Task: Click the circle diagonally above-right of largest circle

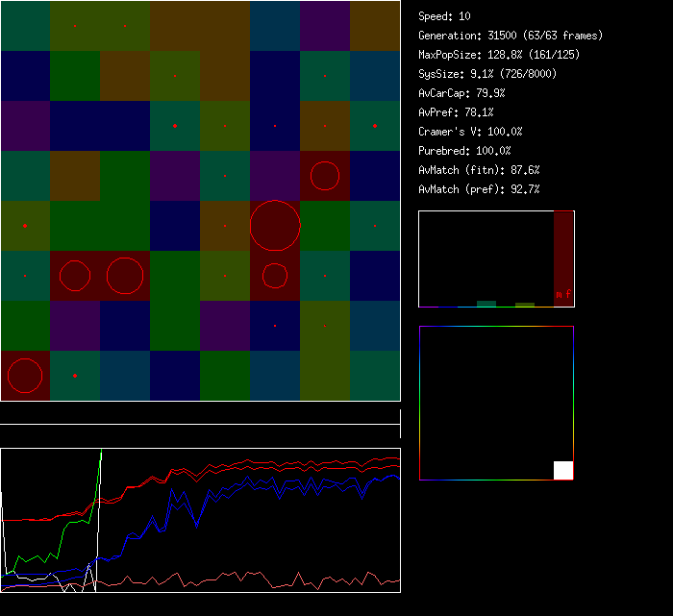Action: coord(325,176)
